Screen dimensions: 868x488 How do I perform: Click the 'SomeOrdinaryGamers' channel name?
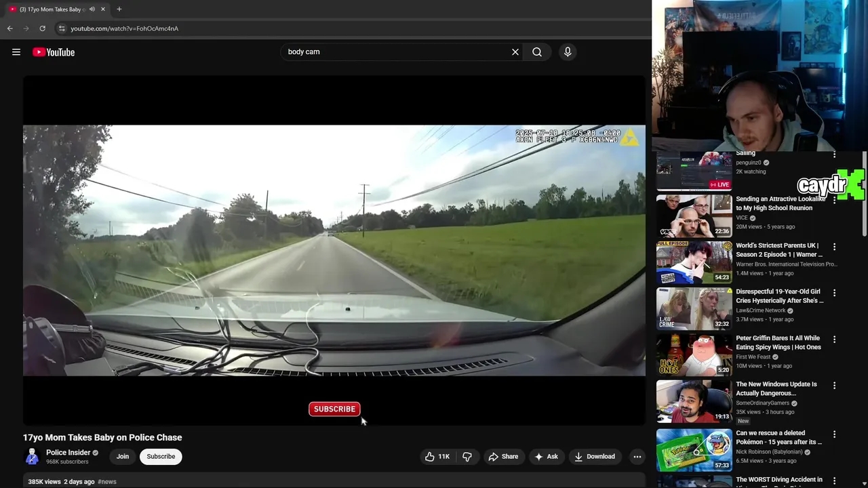(763, 403)
